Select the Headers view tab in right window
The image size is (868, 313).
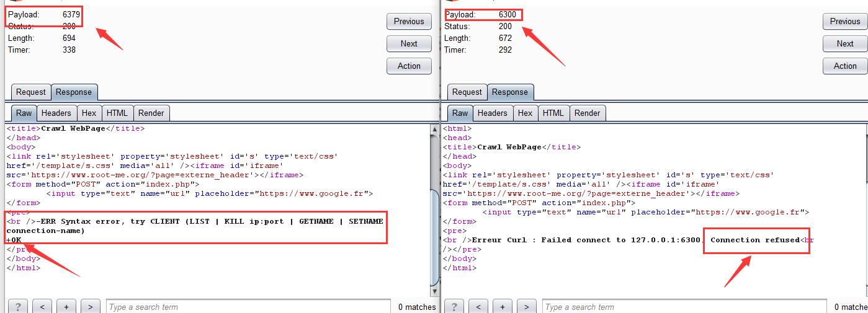[493, 113]
